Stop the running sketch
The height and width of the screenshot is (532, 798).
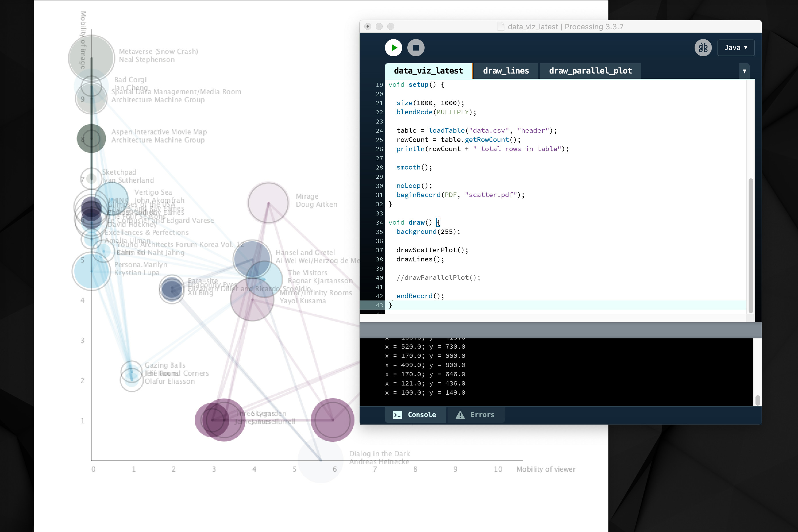click(x=416, y=47)
